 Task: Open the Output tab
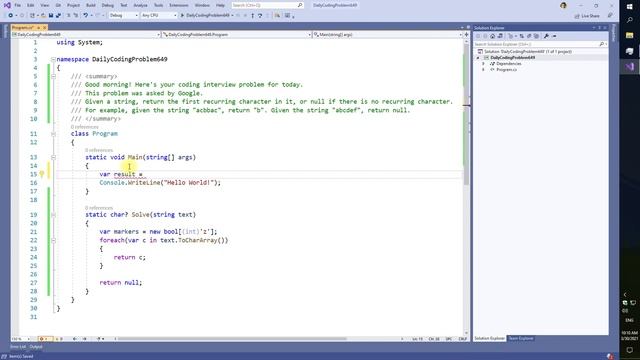36,347
